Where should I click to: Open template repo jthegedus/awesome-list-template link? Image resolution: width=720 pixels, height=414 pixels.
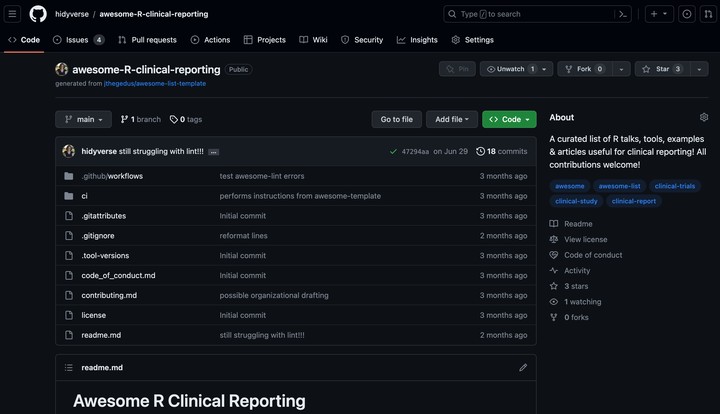[155, 84]
